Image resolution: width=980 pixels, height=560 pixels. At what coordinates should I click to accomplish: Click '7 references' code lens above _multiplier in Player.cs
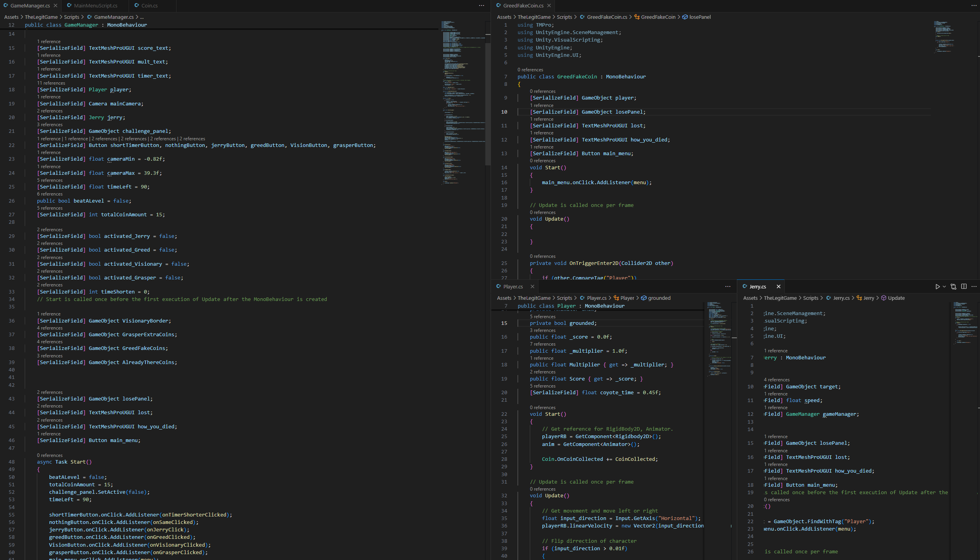coord(542,344)
